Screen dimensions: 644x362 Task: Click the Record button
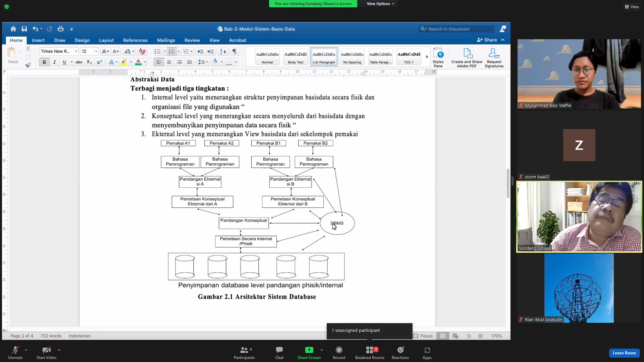(339, 353)
